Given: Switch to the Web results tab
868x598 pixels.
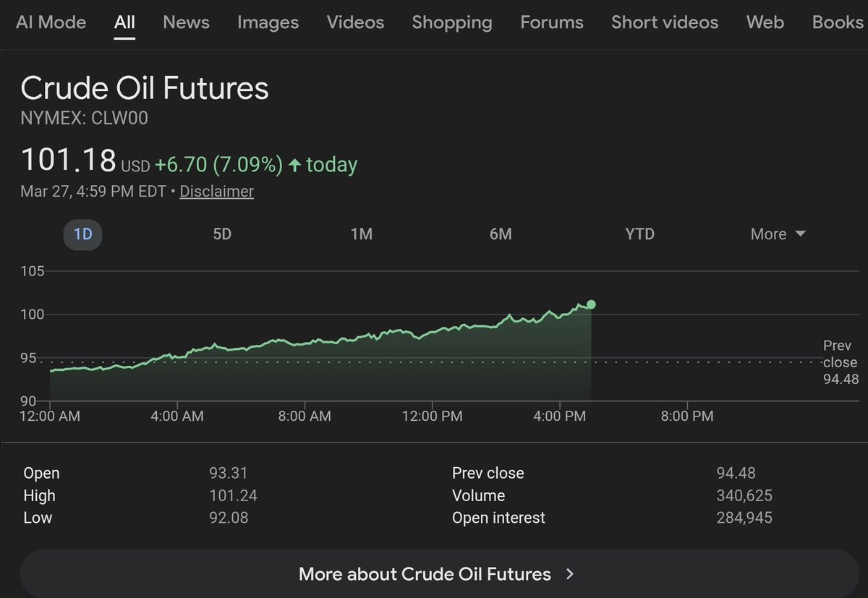Looking at the screenshot, I should pos(765,22).
